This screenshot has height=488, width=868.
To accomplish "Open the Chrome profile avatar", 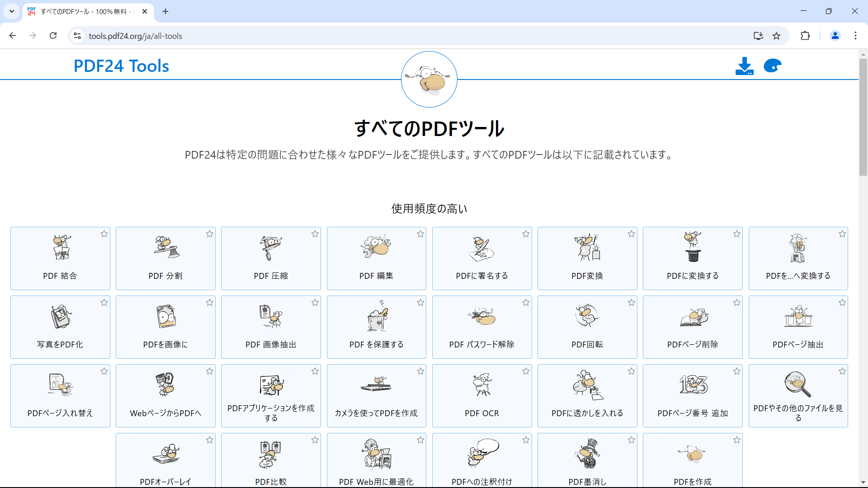I will click(x=835, y=36).
